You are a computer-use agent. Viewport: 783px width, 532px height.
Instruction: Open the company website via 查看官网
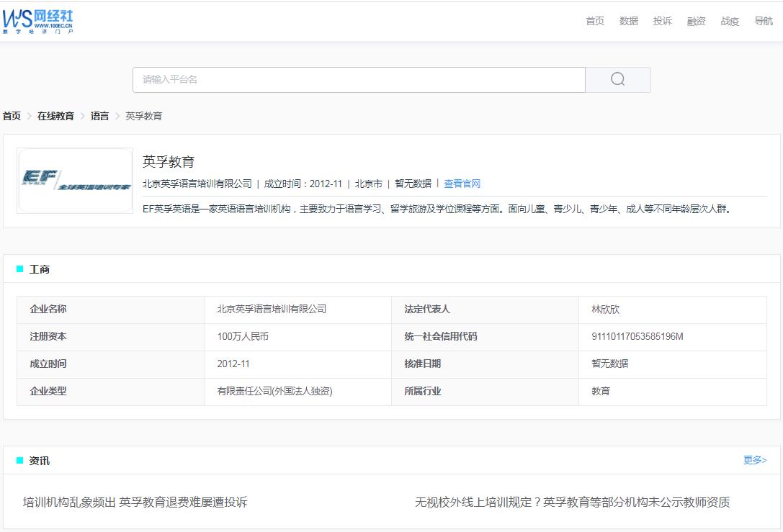(462, 183)
